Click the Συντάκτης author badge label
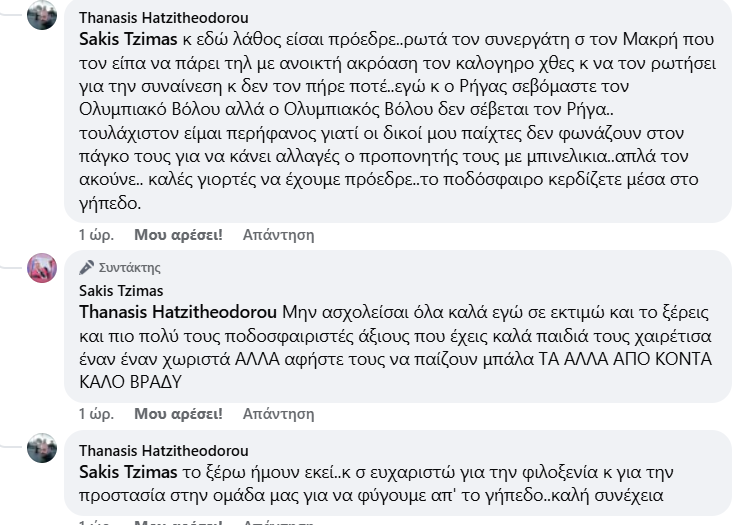The height and width of the screenshot is (525, 750). click(x=129, y=268)
